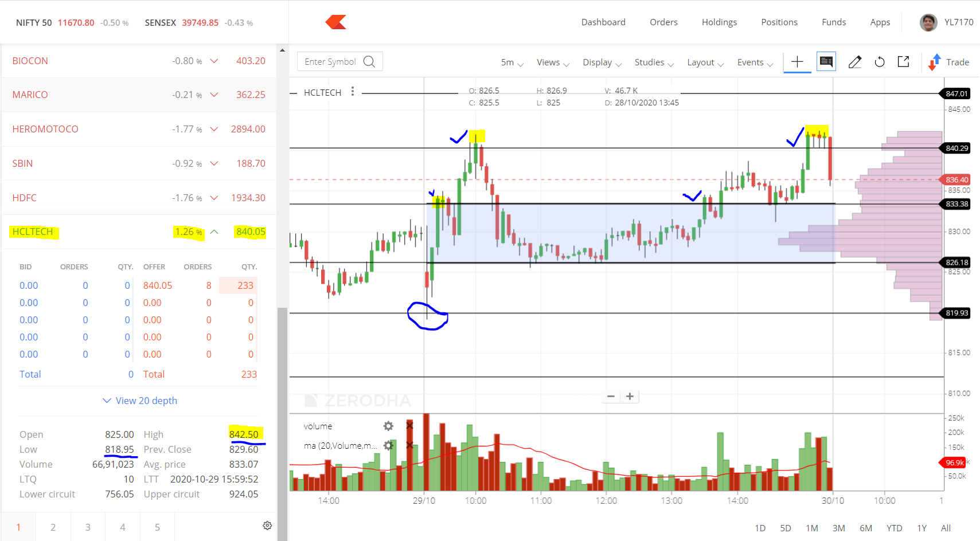The image size is (980, 541).
Task: Select HDFC in the marketwatch
Action: [x=25, y=198]
